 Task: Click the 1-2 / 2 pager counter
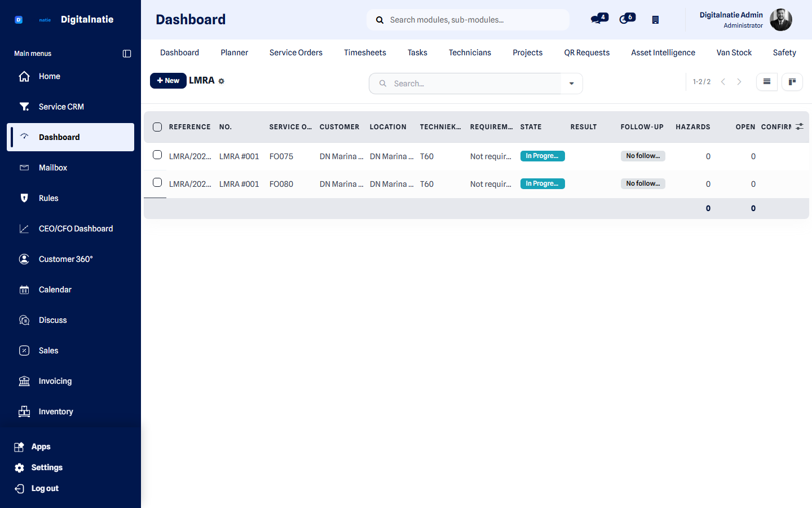click(701, 82)
